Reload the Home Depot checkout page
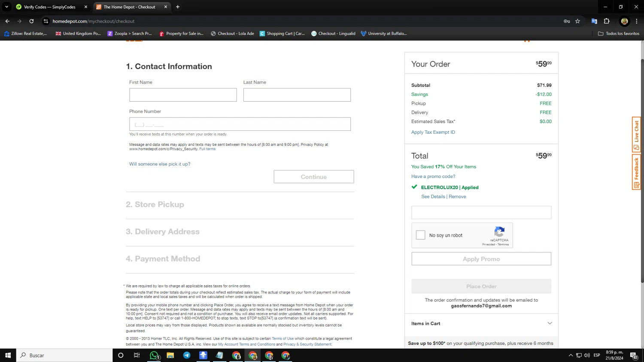This screenshot has height=362, width=644. [x=31, y=21]
